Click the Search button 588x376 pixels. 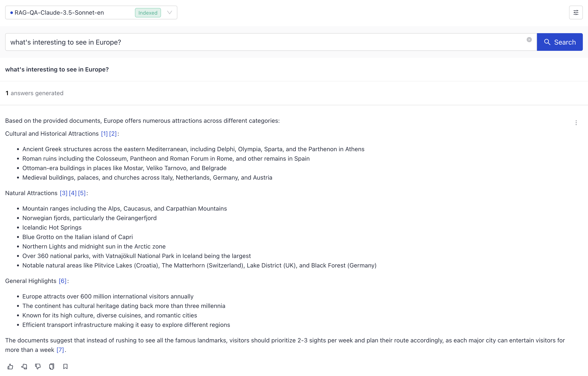[560, 42]
